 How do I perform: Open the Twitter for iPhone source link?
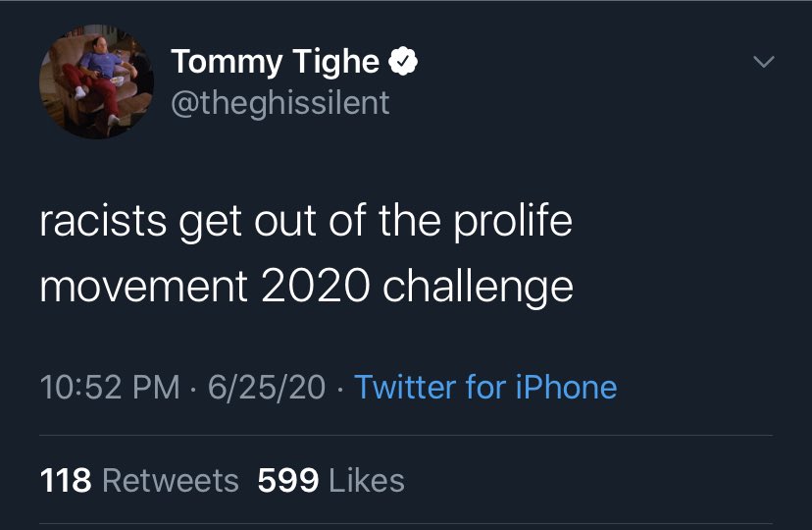[485, 387]
